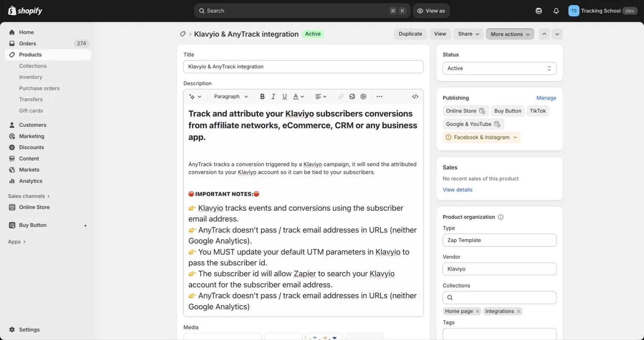Viewport: 644px width, 340px height.
Task: Click the Buy Button publishing chip
Action: pos(508,111)
